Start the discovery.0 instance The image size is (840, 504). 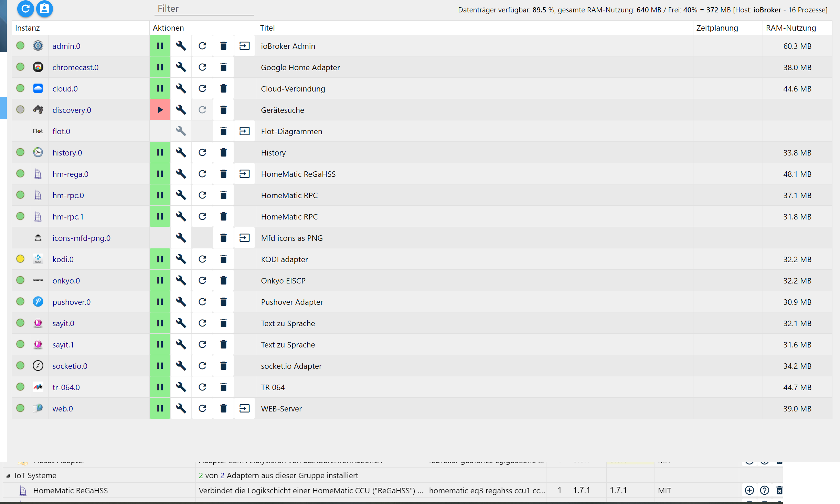(x=160, y=110)
